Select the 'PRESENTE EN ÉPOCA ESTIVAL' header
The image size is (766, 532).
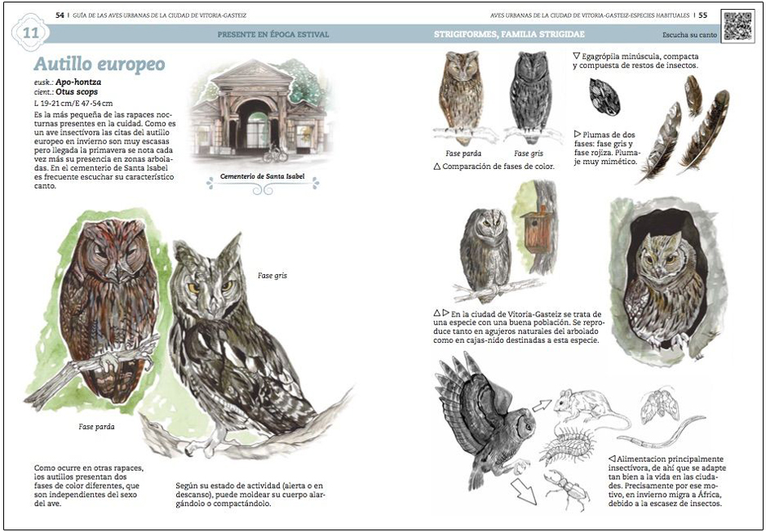point(273,34)
